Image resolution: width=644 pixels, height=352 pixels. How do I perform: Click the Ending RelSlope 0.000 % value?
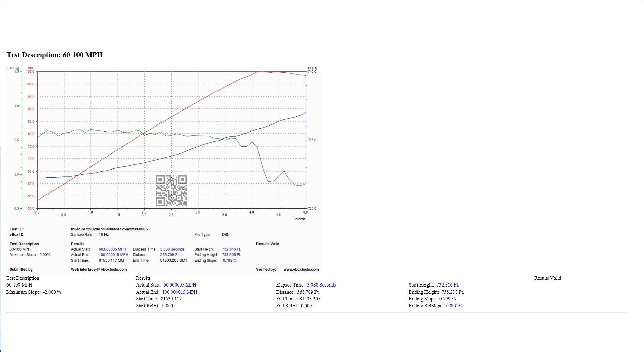pos(454,306)
